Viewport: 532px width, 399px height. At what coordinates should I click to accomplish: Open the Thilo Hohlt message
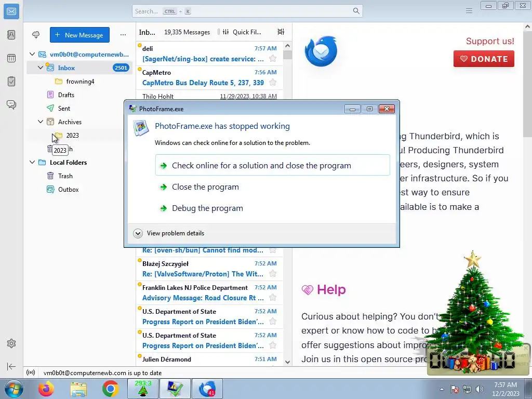pyautogui.click(x=210, y=96)
